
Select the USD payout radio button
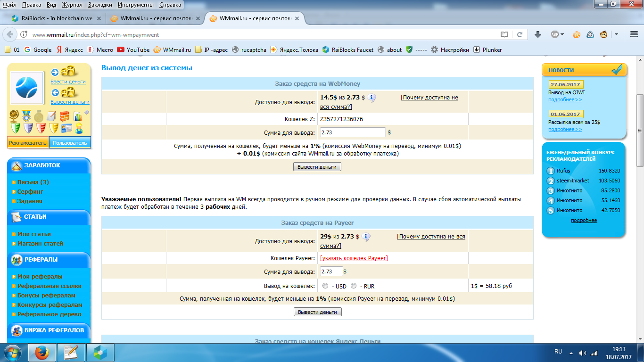coord(325,286)
